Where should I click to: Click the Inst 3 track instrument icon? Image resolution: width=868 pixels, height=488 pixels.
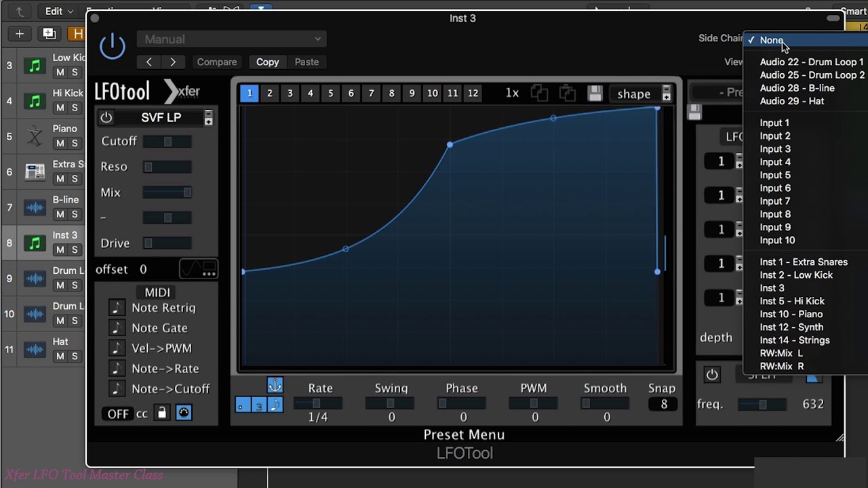35,243
